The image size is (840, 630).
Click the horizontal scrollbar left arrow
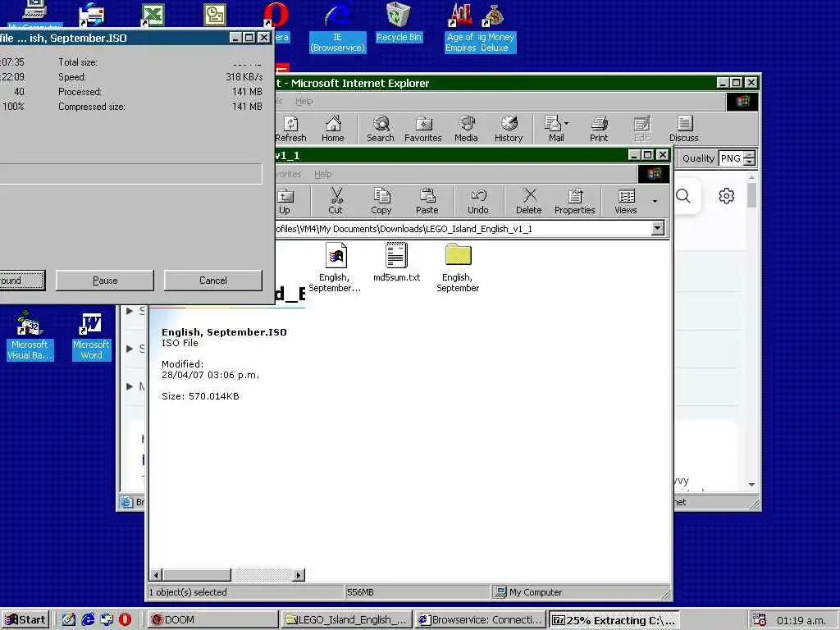point(156,575)
